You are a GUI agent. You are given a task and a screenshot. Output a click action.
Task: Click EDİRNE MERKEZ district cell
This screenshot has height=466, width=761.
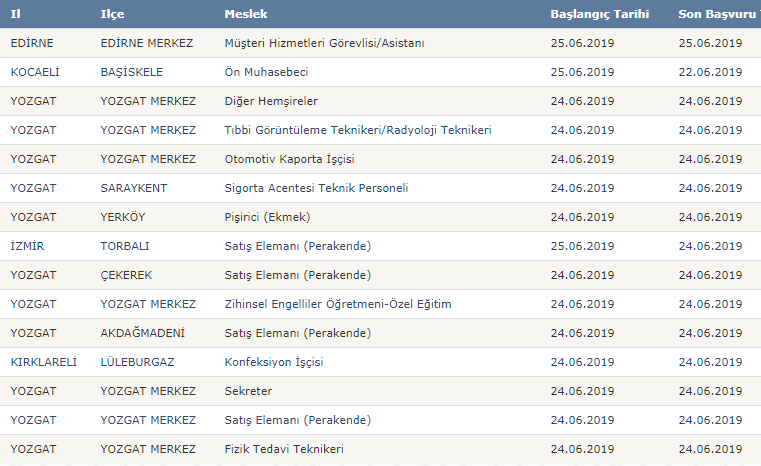click(147, 43)
